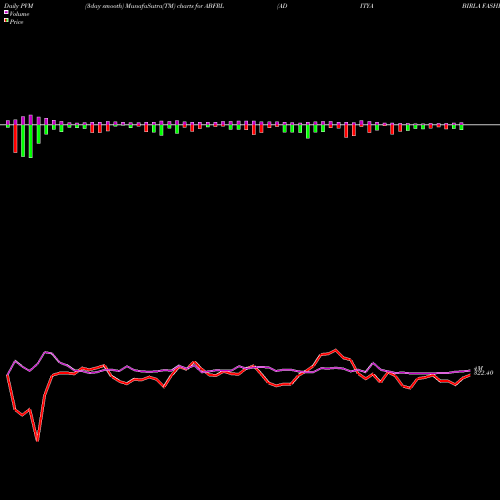Click the BIRLA FASHI title text at the top right

pyautogui.click(x=481, y=6)
